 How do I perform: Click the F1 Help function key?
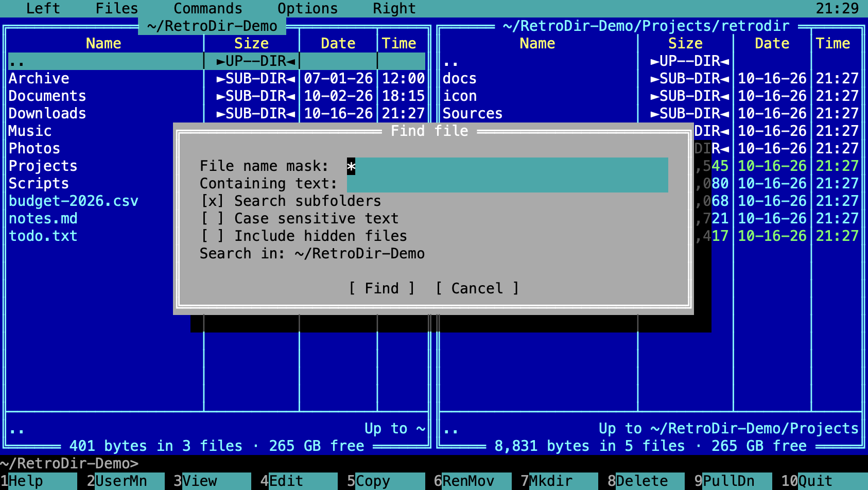point(39,481)
